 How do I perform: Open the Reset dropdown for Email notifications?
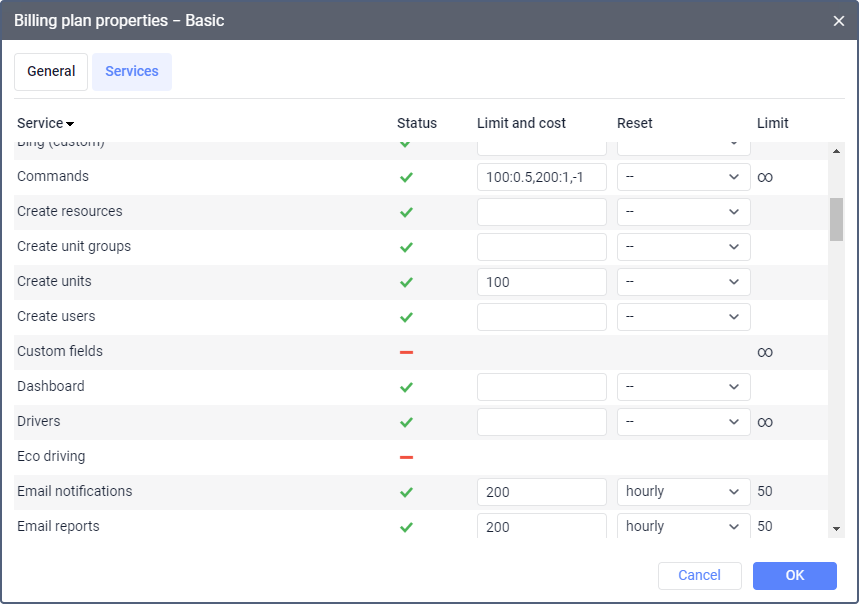(x=683, y=492)
